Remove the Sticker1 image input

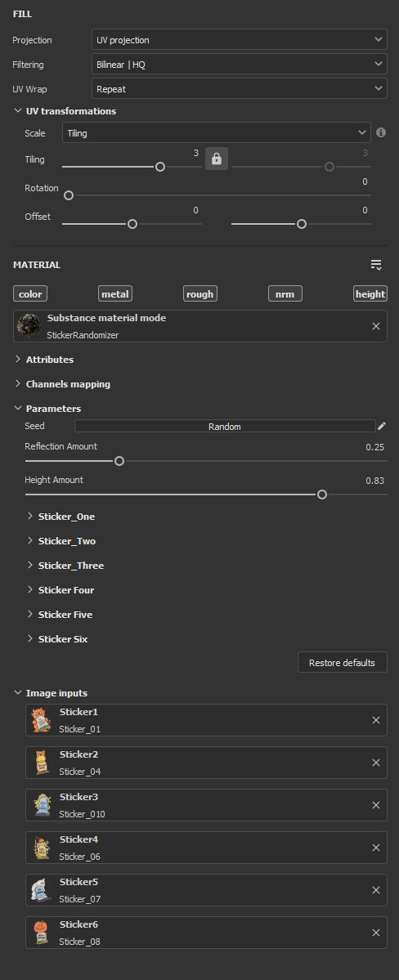[376, 720]
